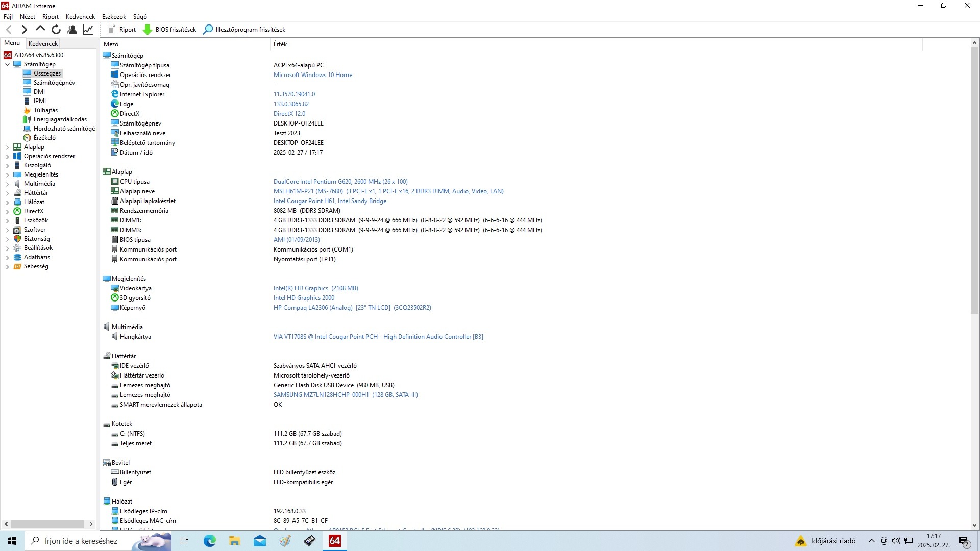
Task: Select Túlhajtás overclock tree item
Action: (45, 110)
